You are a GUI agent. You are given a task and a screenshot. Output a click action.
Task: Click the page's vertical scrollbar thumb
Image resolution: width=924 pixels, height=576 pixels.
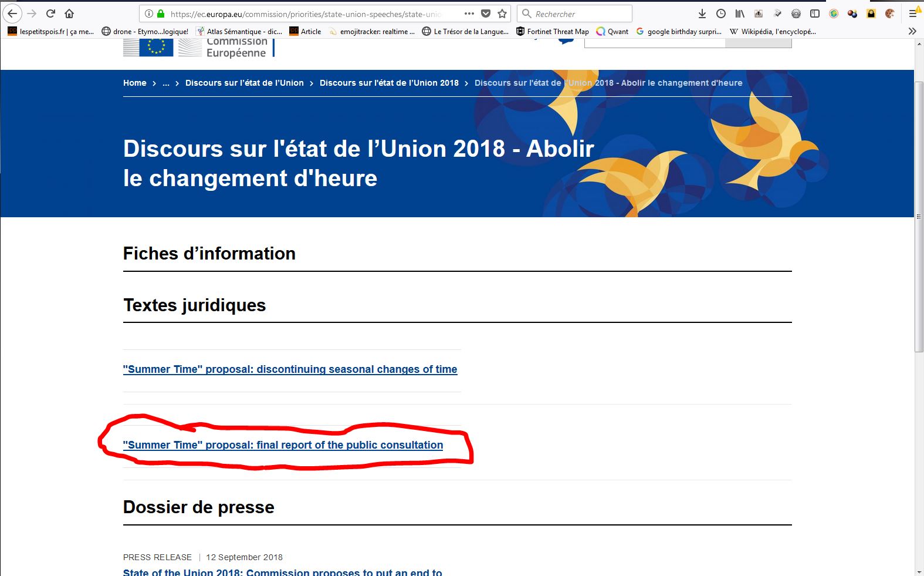pyautogui.click(x=919, y=217)
